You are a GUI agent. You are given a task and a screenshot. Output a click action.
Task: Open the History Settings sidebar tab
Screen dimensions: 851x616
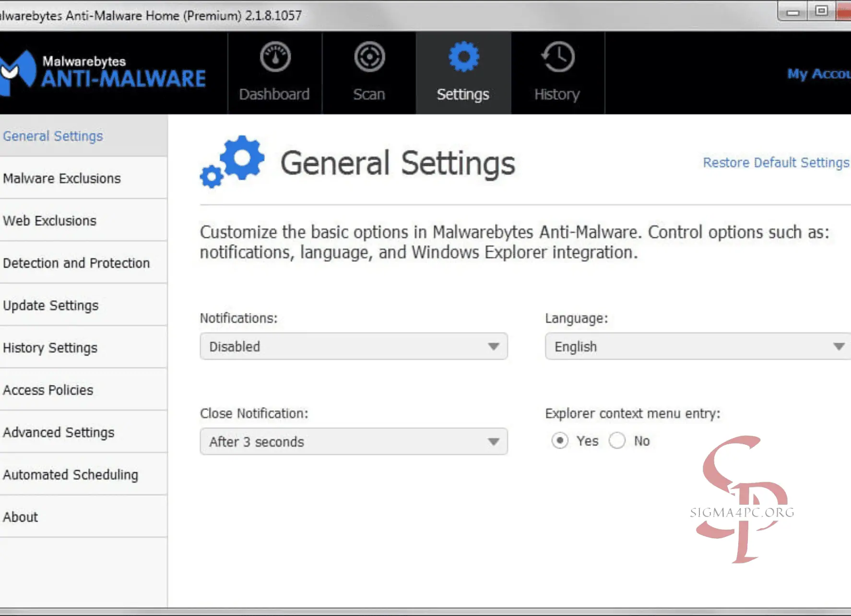pyautogui.click(x=83, y=348)
